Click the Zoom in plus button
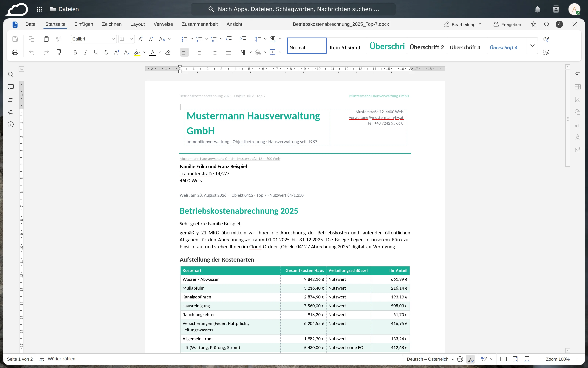588x368 pixels. (577, 359)
